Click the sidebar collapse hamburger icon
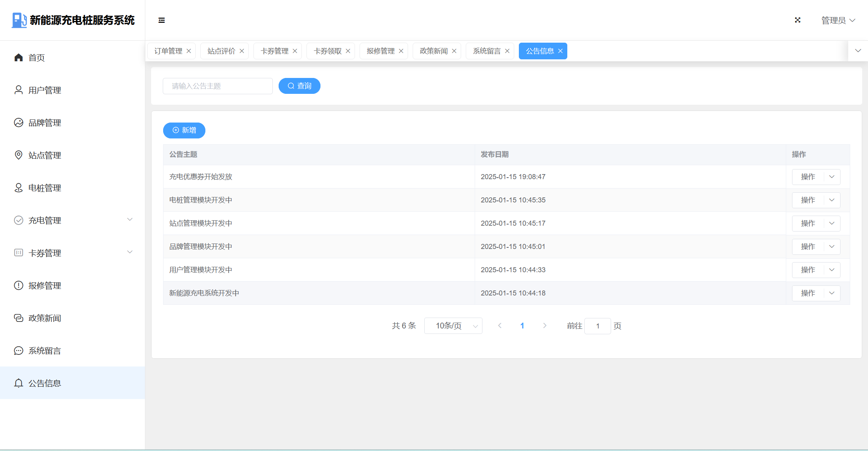 (162, 20)
